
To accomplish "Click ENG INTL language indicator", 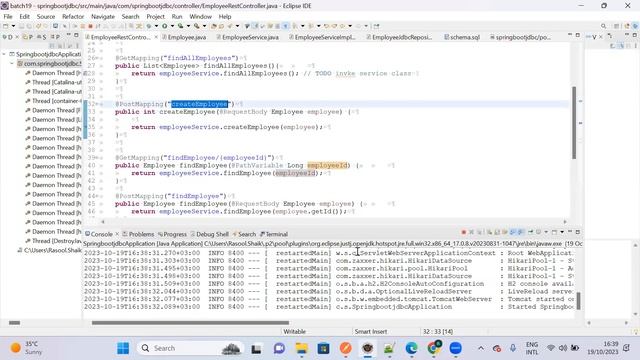I will (x=532, y=348).
